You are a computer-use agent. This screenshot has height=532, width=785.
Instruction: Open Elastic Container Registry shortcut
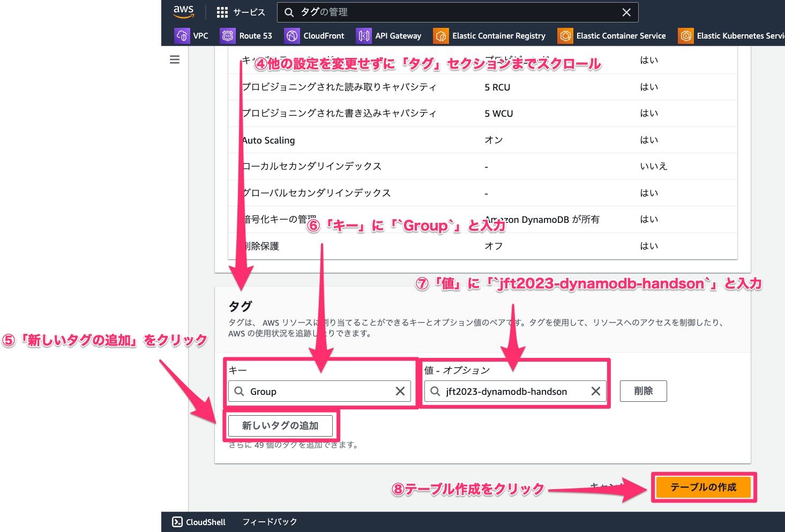click(490, 36)
